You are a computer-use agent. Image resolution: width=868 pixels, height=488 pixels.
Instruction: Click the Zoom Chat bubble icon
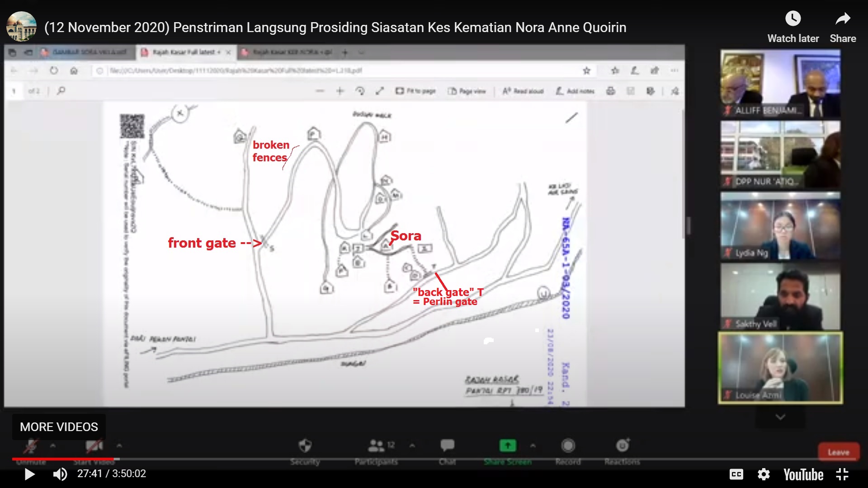click(447, 446)
